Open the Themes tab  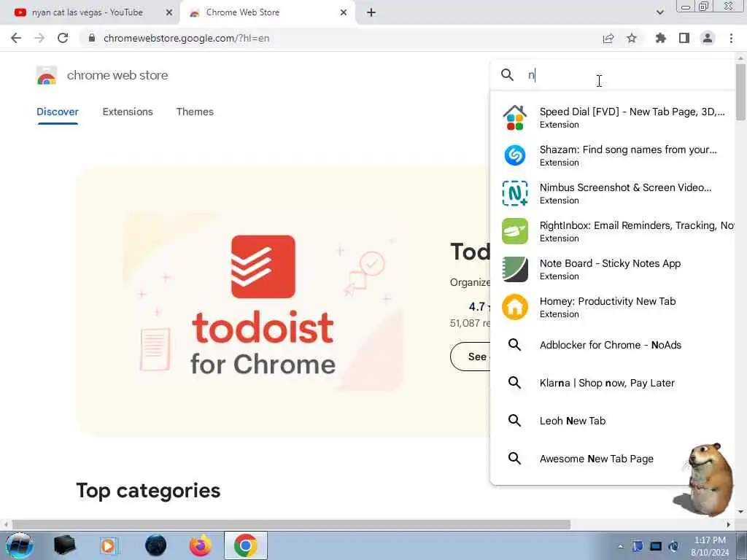tap(195, 112)
